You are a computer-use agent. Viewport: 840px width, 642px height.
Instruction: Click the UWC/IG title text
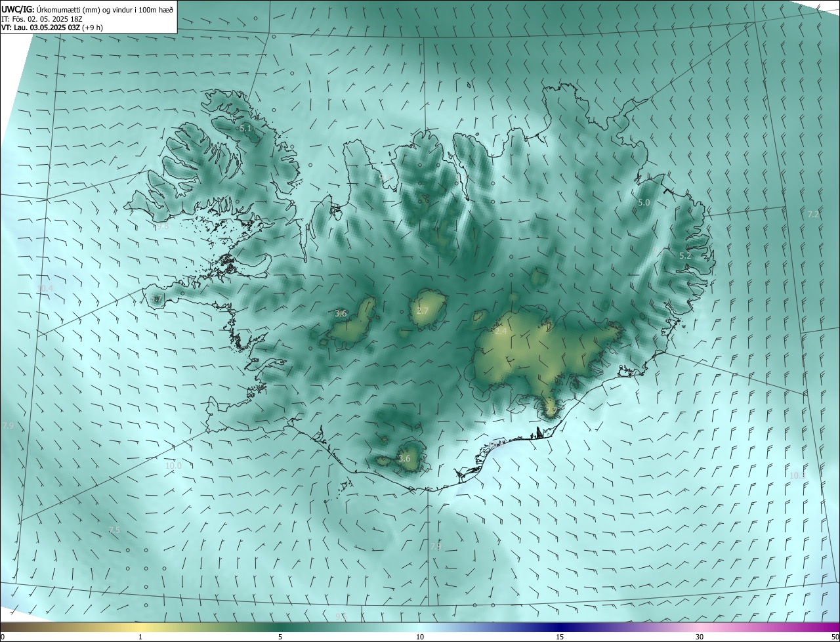pyautogui.click(x=18, y=9)
